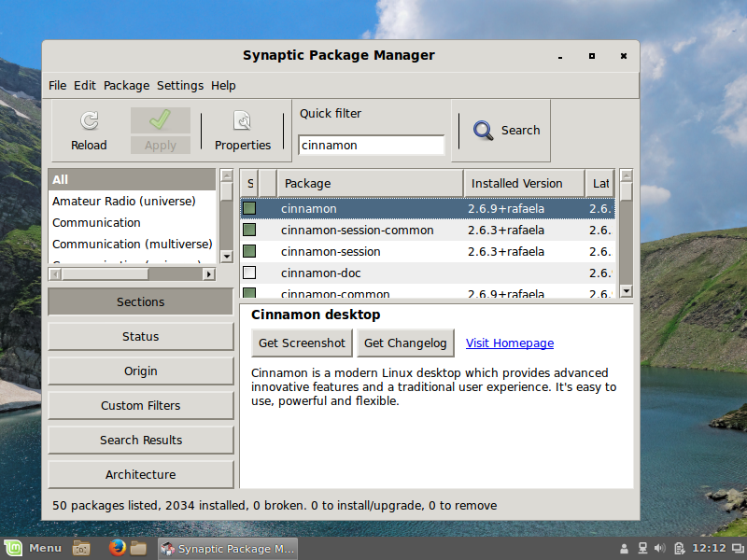Open Custom Filters view

click(x=141, y=405)
